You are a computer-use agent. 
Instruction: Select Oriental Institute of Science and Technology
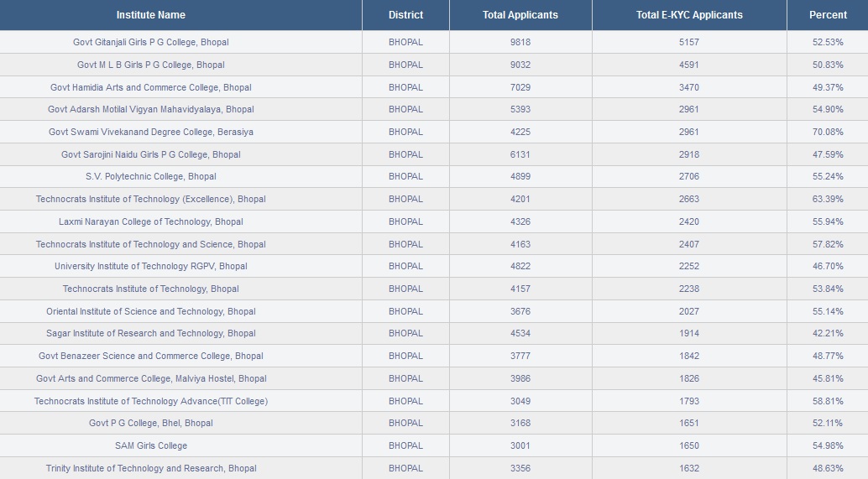pyautogui.click(x=150, y=311)
